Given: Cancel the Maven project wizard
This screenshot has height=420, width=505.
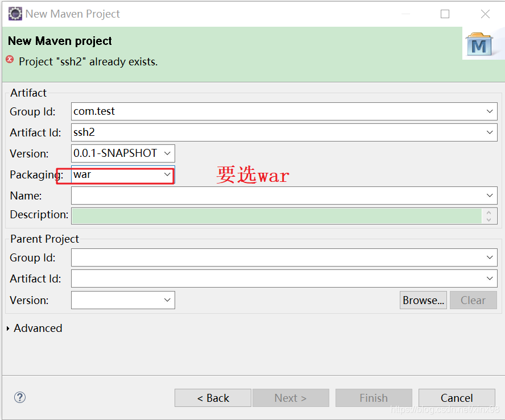Looking at the screenshot, I should click(x=457, y=398).
